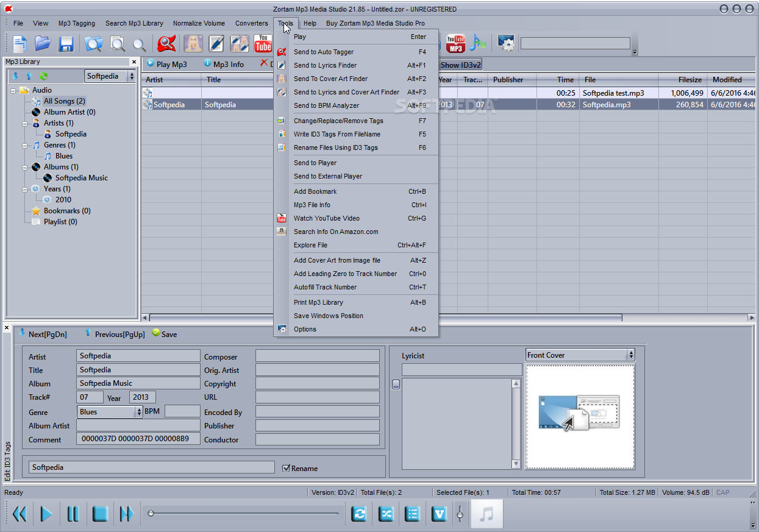Select the Softpedia test.mp3 row
Screen dimensions: 759x532
tap(448, 93)
